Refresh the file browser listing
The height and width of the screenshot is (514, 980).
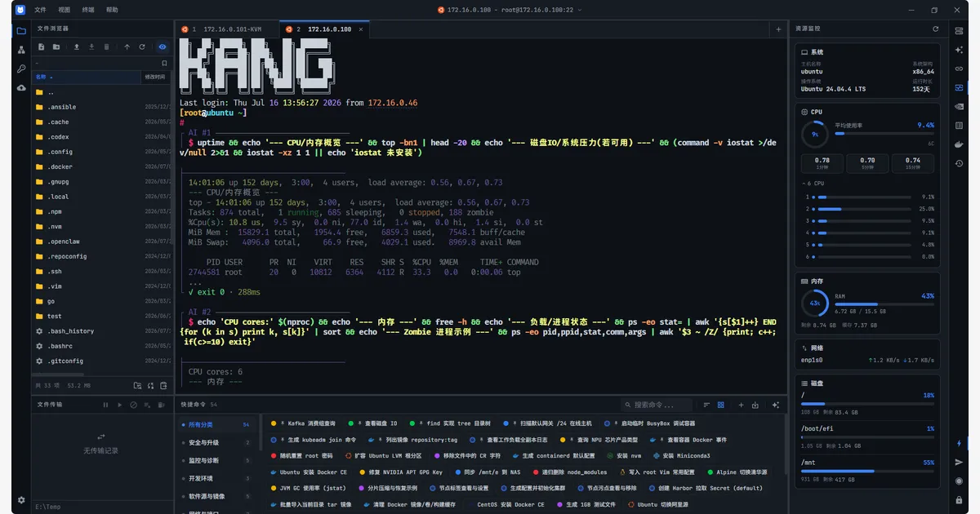(142, 47)
